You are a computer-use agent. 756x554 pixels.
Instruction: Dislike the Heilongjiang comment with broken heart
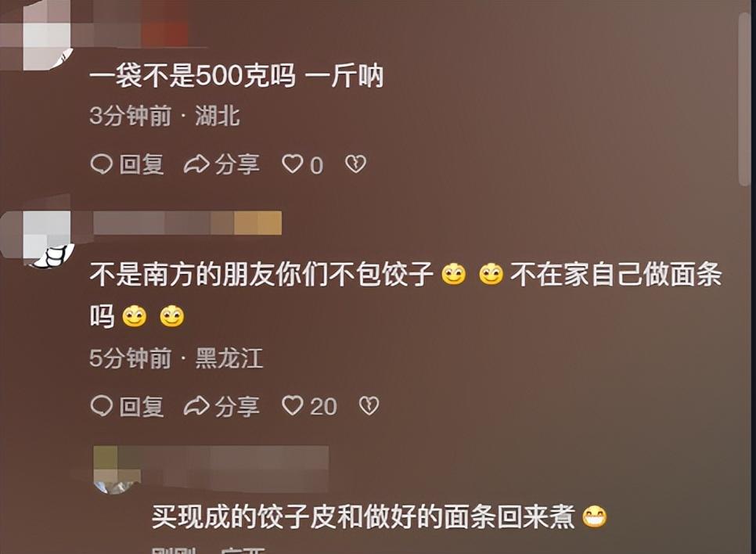point(369,406)
